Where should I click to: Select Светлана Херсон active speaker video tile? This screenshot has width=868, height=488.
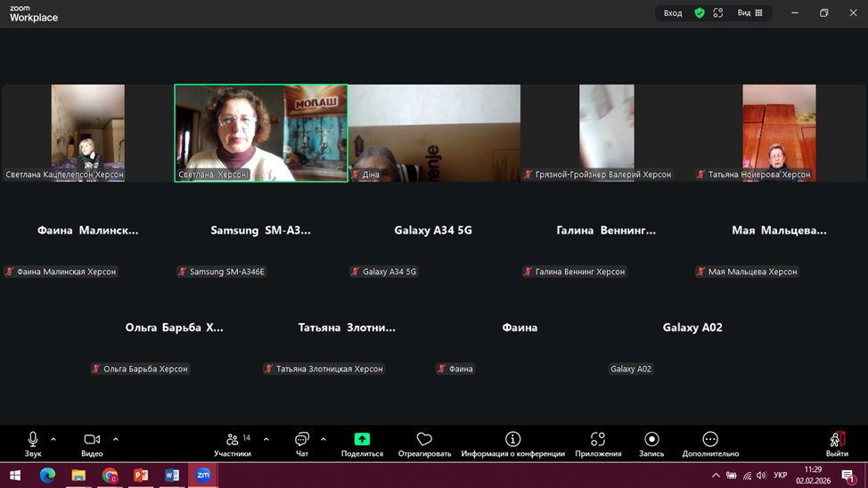tap(260, 133)
